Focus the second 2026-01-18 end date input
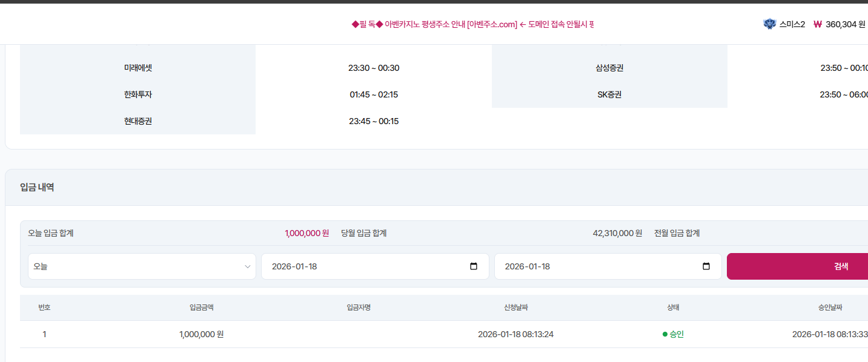 [597, 266]
